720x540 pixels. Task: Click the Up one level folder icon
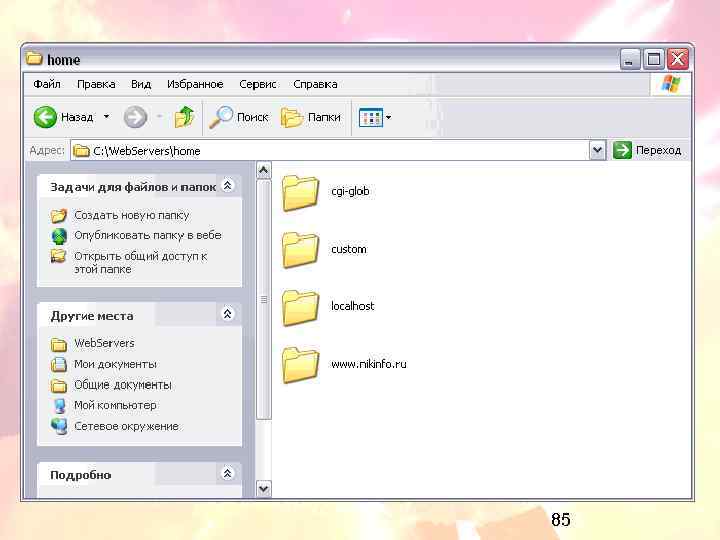coord(185,117)
